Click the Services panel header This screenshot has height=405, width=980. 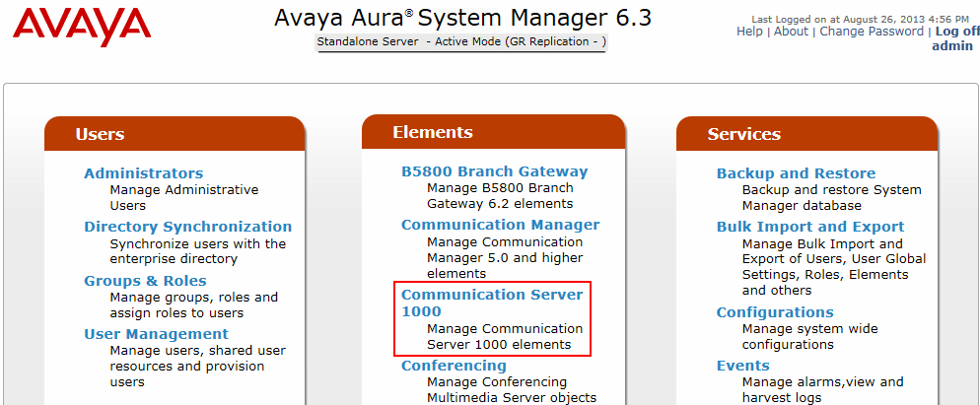(806, 134)
